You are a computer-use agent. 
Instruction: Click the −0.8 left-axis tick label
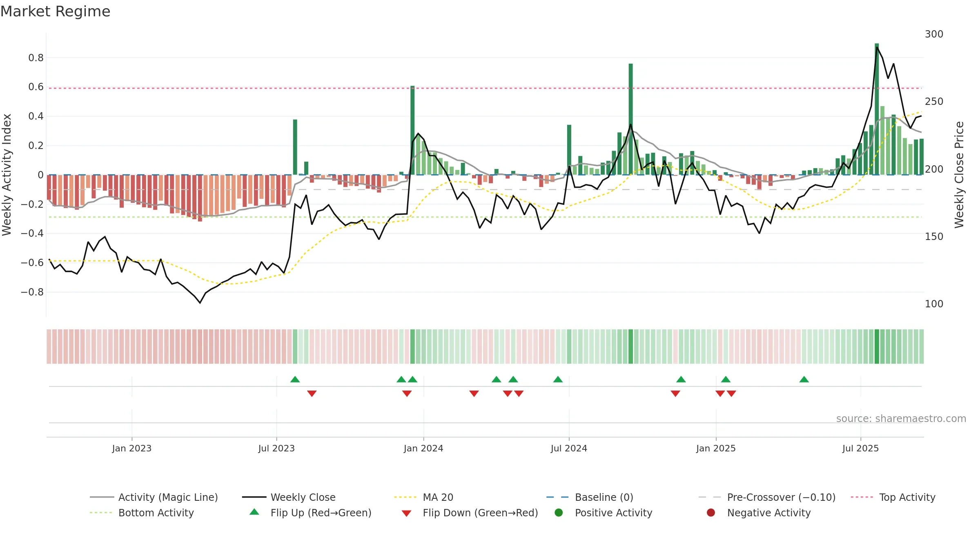(32, 292)
